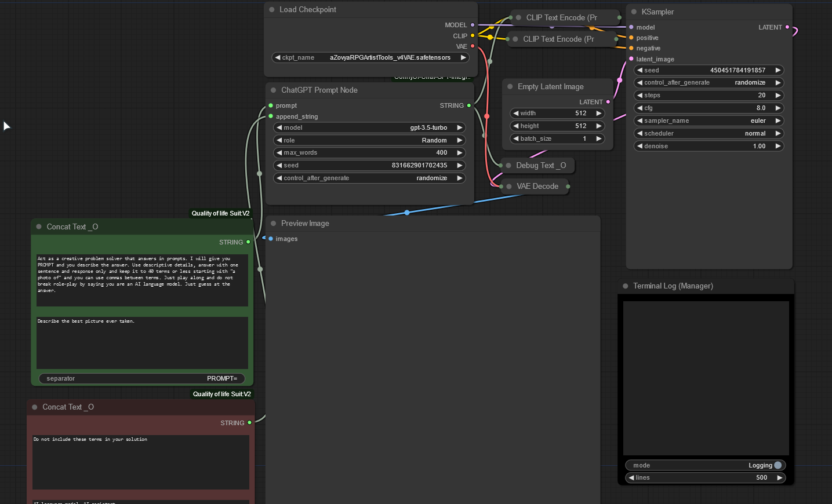Click the MODEL output slot on Load Checkpoint

tap(473, 25)
